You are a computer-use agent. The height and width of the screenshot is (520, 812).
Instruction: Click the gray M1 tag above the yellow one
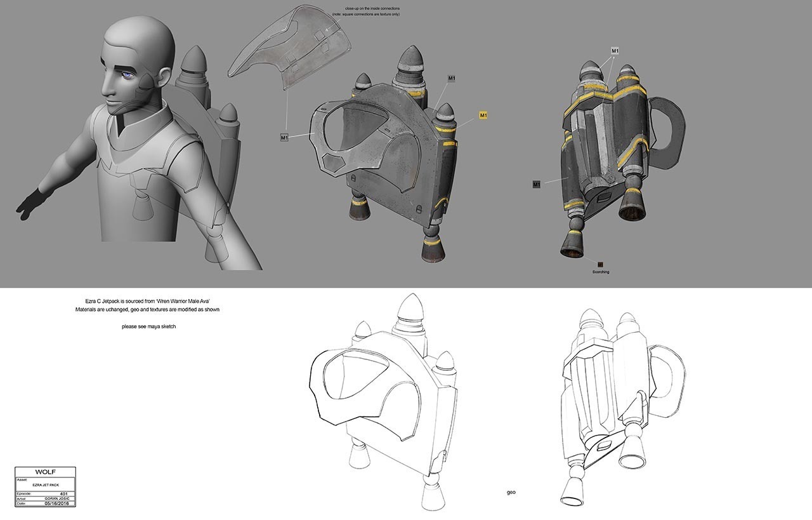tap(452, 79)
